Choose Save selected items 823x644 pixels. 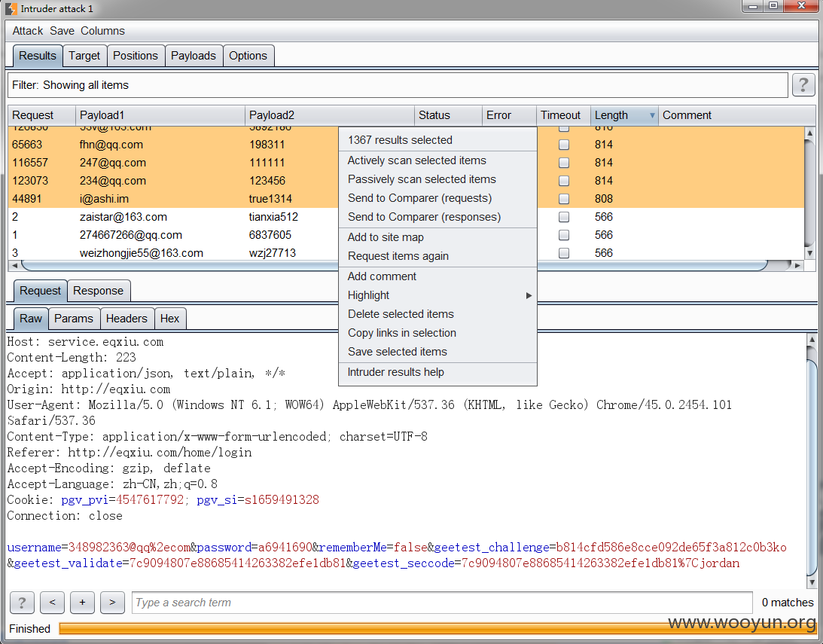(437, 353)
